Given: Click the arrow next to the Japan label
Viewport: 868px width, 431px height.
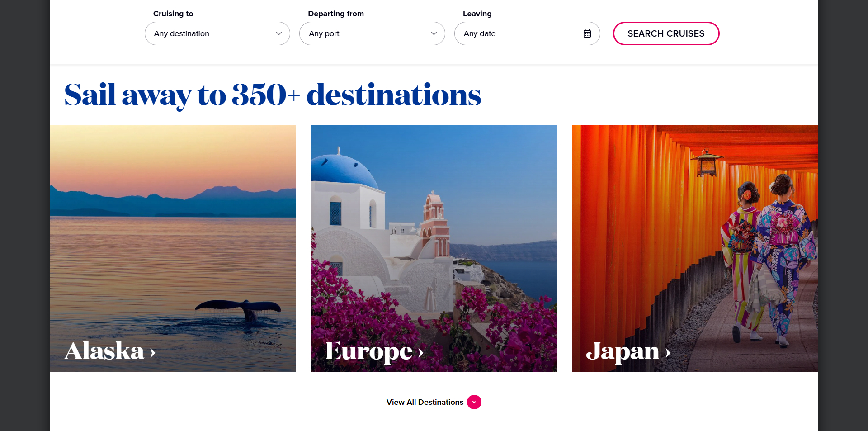Looking at the screenshot, I should [x=668, y=354].
